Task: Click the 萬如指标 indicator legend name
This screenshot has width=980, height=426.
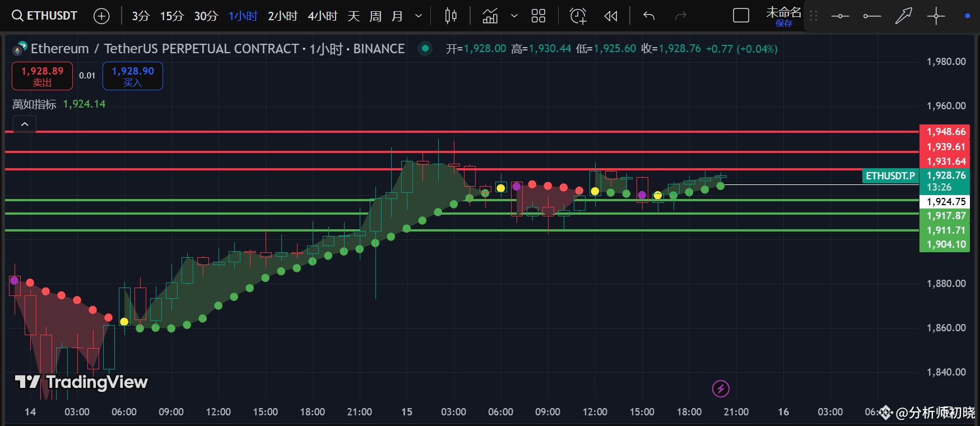Action: pyautogui.click(x=34, y=104)
